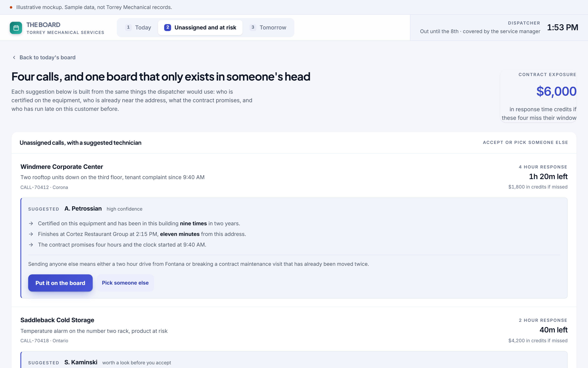This screenshot has width=588, height=368.
Task: Click CALL-70412 · Corona reference
Action: pyautogui.click(x=44, y=187)
